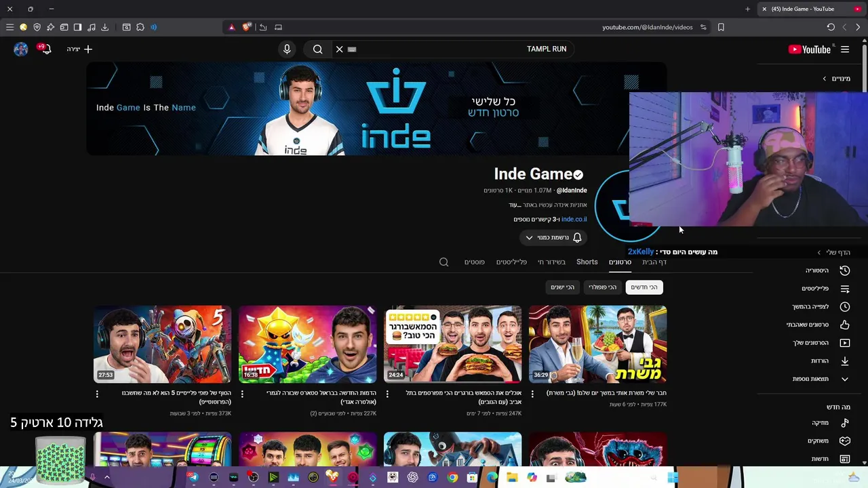
Task: Open the @IdanInde channel handle
Action: click(x=572, y=190)
